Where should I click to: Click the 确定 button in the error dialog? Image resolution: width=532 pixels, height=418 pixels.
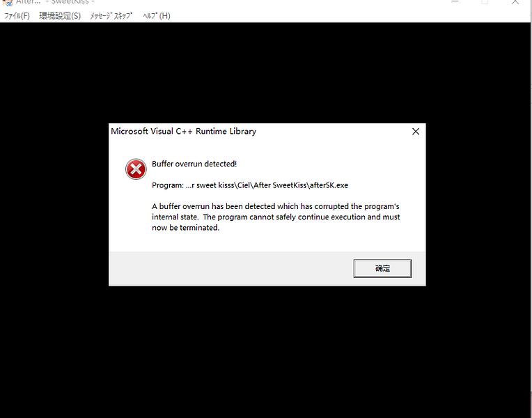pyautogui.click(x=382, y=268)
